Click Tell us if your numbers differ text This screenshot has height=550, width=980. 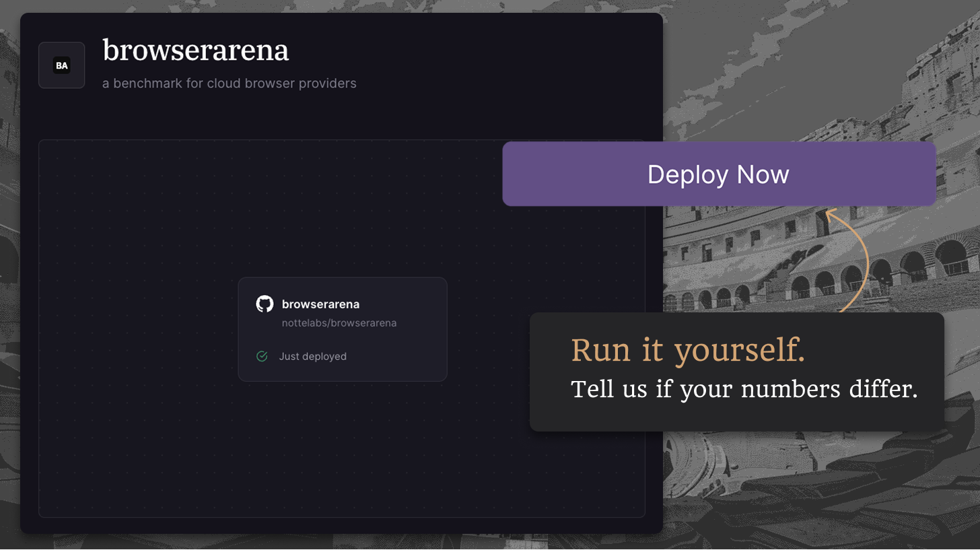[744, 389]
